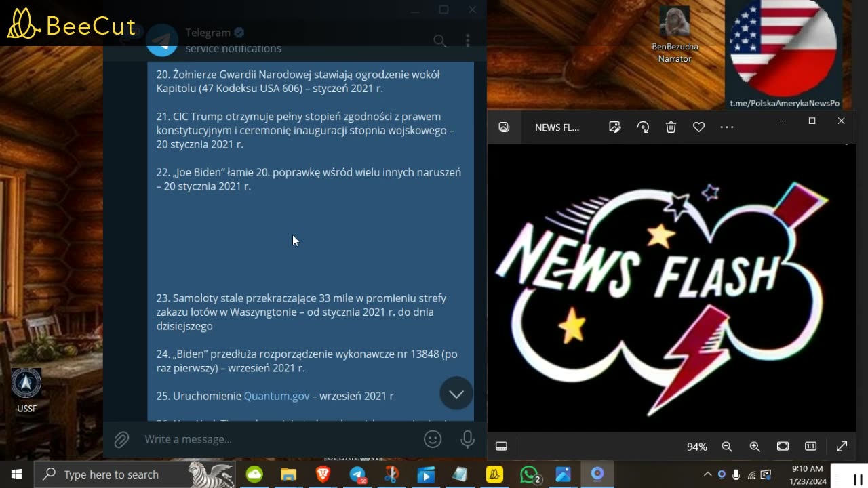Open Movies & TV taskbar icon
This screenshot has height=488, width=868.
pos(426,474)
